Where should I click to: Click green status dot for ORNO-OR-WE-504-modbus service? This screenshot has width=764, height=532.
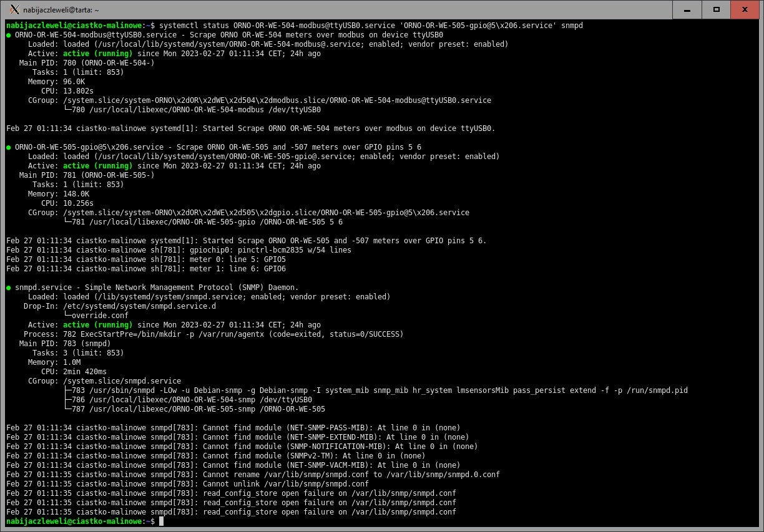(x=9, y=35)
